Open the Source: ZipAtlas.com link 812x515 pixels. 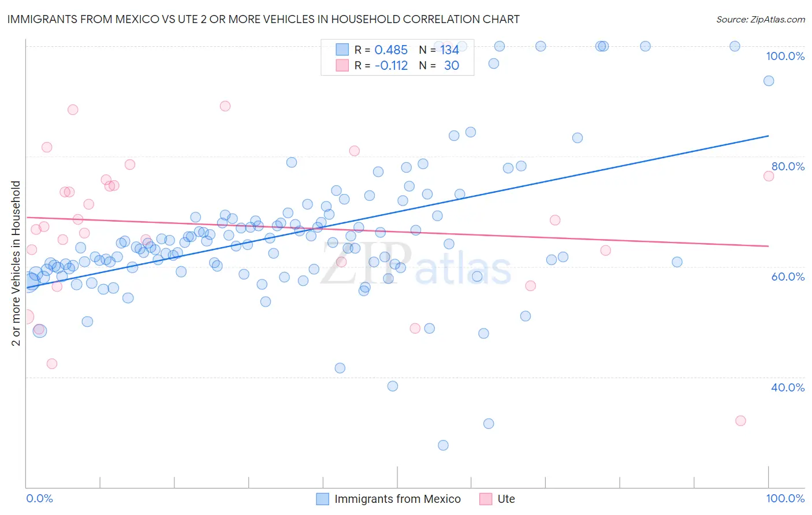pyautogui.click(x=760, y=19)
